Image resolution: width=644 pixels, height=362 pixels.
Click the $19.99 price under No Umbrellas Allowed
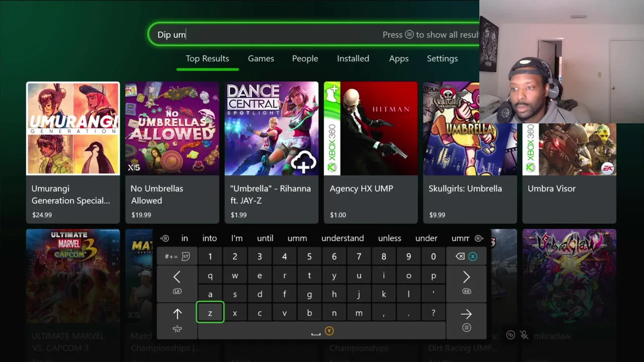tap(141, 215)
